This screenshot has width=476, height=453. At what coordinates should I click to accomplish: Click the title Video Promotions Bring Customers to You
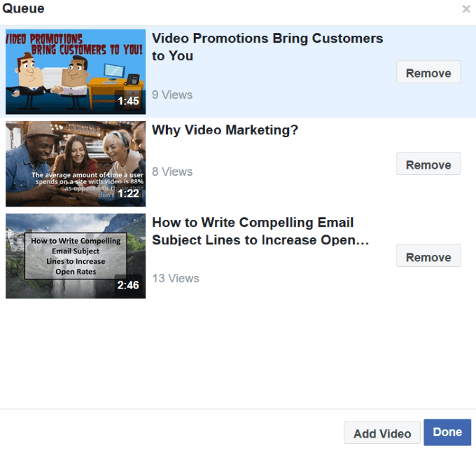pyautogui.click(x=267, y=47)
